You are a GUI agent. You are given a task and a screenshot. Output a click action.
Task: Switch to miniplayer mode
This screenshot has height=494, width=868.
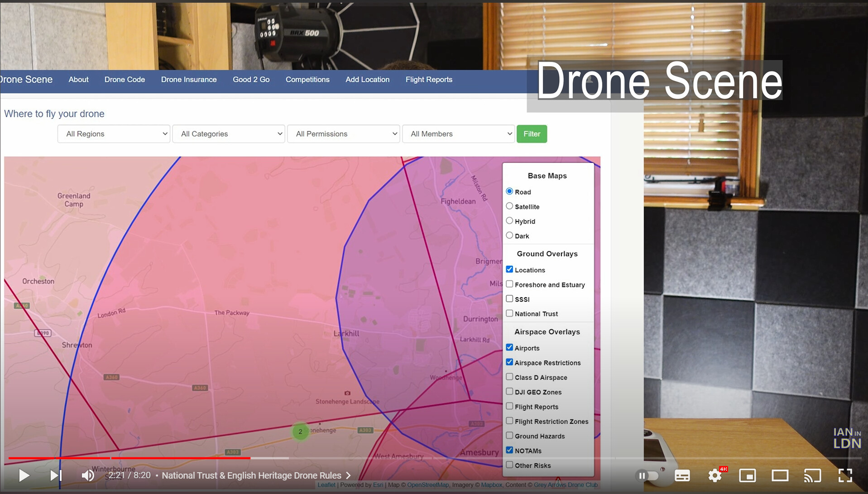(x=747, y=475)
